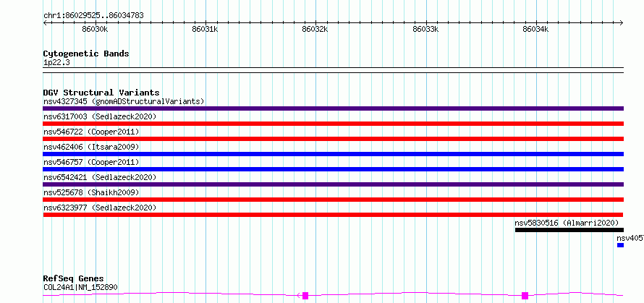Click the DGV Structural Variants track title
This screenshot has width=644, height=303.
101,93
